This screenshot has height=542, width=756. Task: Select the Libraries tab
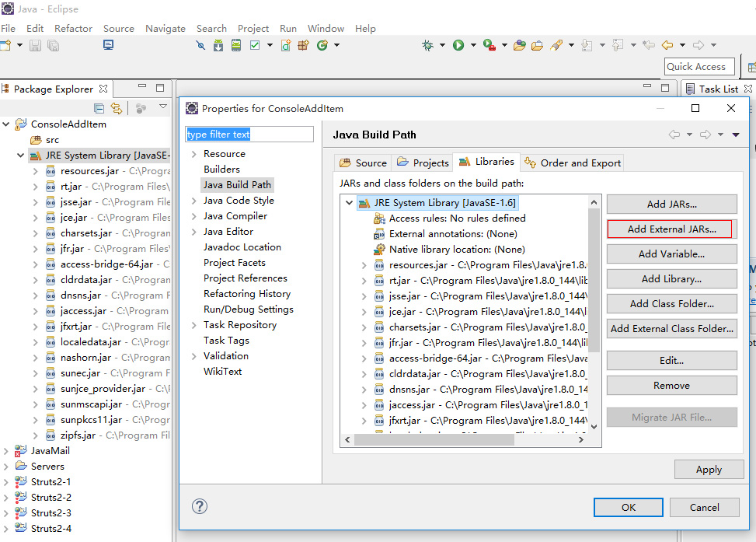point(486,162)
